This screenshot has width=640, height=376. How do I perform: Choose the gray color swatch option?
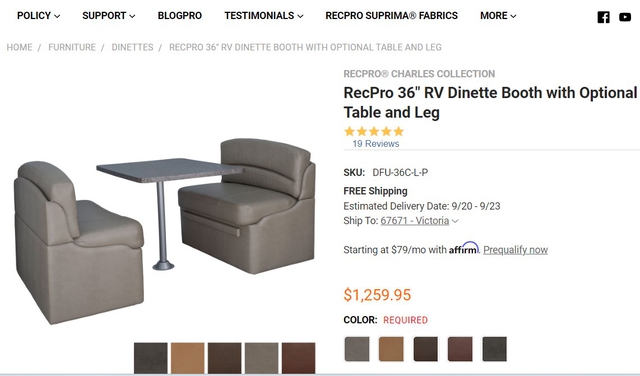tap(357, 349)
